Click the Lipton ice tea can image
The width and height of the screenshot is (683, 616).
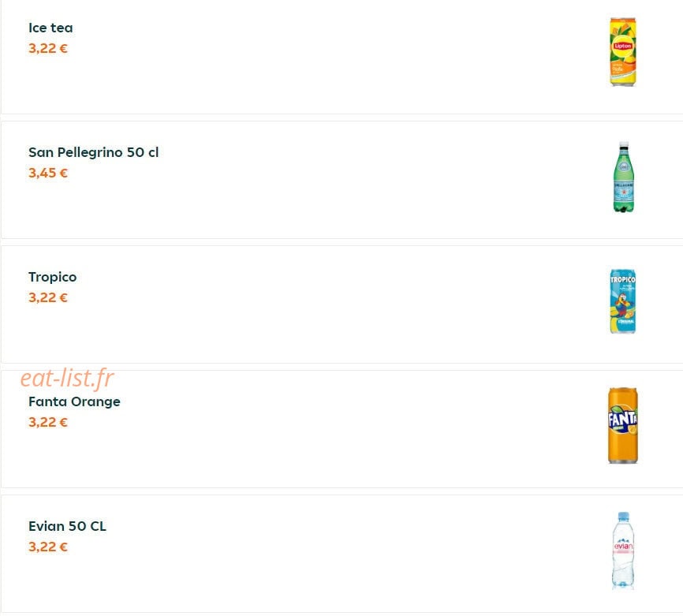(x=623, y=52)
